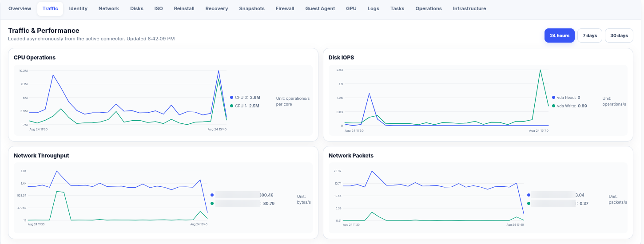Click 'Aug 24 15:40' label in Disk IOPS chart
644x244 pixels.
(540, 130)
